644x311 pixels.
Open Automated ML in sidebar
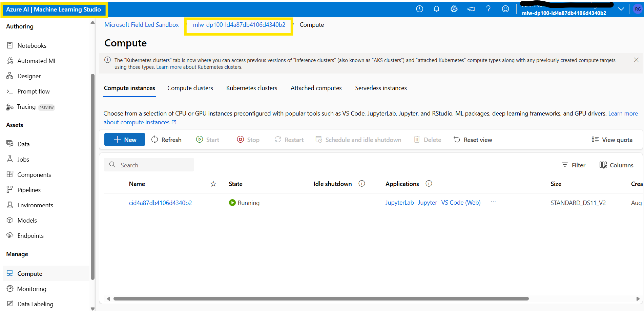click(x=32, y=61)
